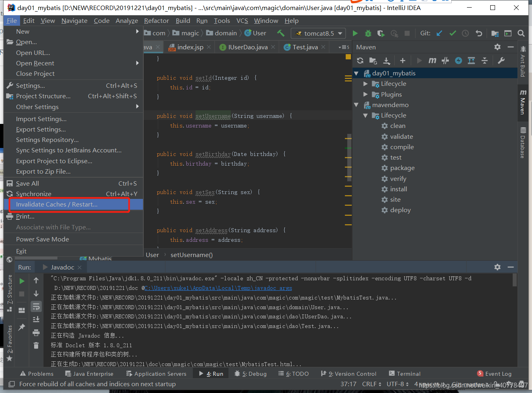532x393 pixels.
Task: Run tomcat8.5 with the green play icon
Action: (x=355, y=33)
